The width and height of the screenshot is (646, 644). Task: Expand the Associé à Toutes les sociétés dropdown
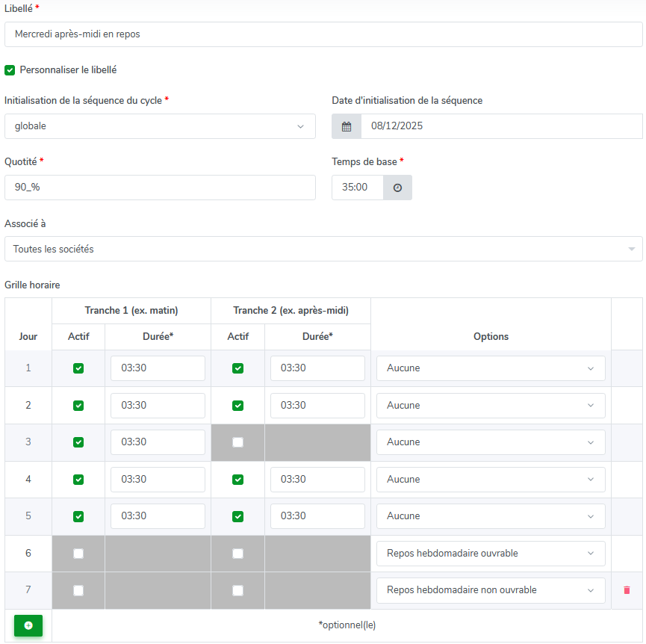click(323, 249)
